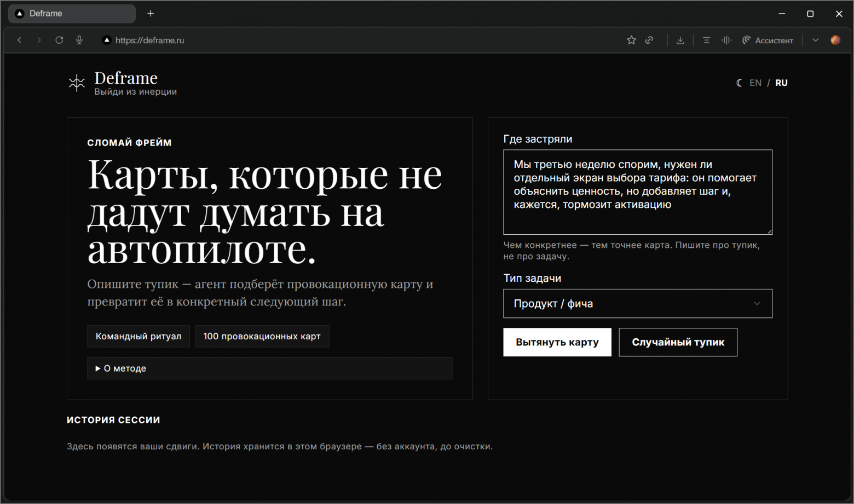Screen dimensions: 854x504
Task: Click into the Где застряли text area
Action: [x=638, y=192]
